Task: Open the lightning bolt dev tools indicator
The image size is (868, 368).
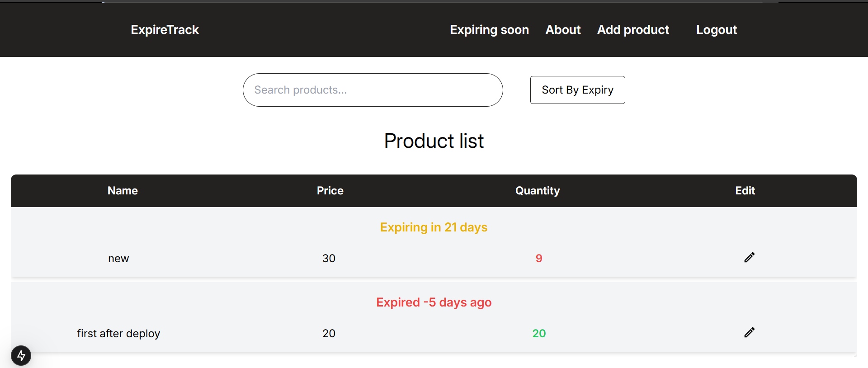Action: [x=21, y=356]
